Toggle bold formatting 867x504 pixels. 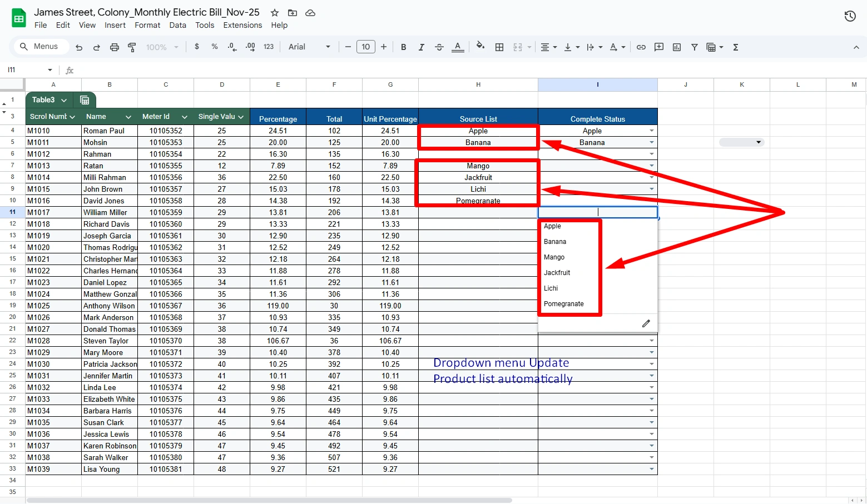[403, 47]
